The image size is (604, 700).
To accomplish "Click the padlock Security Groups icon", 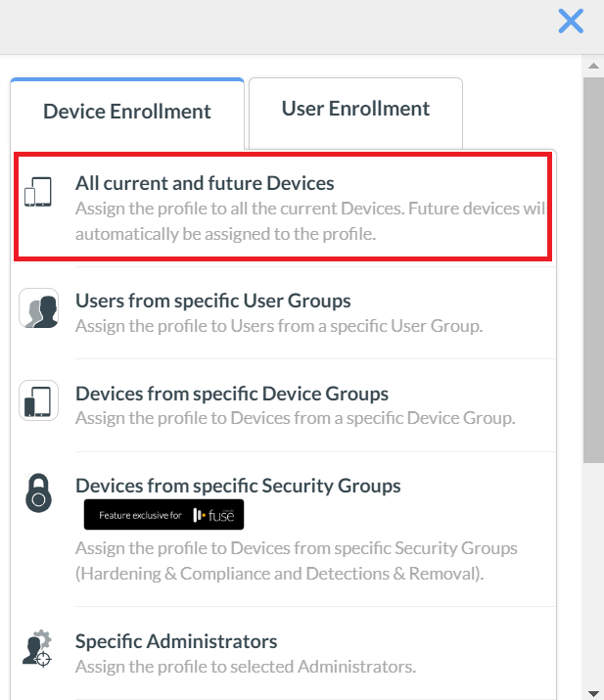I will coord(38,492).
